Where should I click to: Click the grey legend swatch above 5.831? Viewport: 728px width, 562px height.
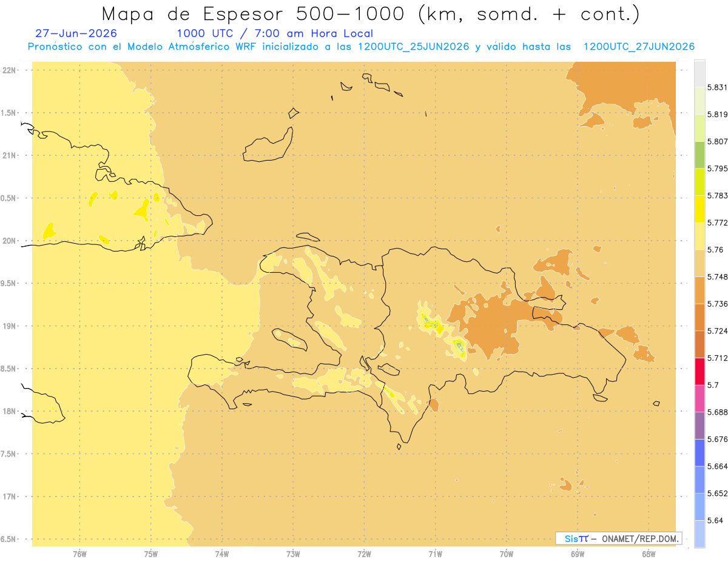point(699,74)
